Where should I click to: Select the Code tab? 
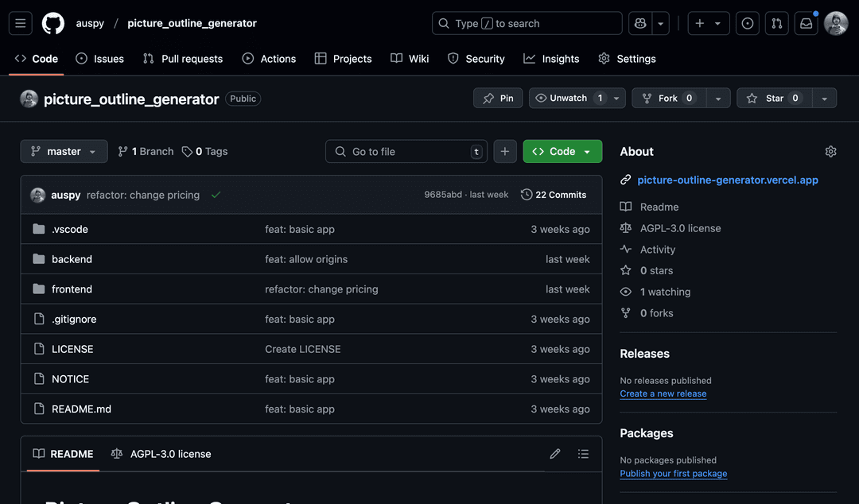pyautogui.click(x=37, y=59)
